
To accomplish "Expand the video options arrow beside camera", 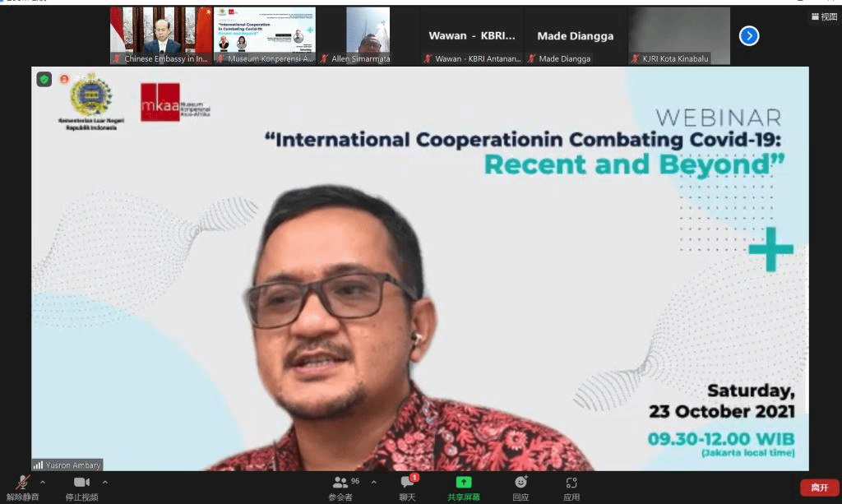I will tap(105, 482).
